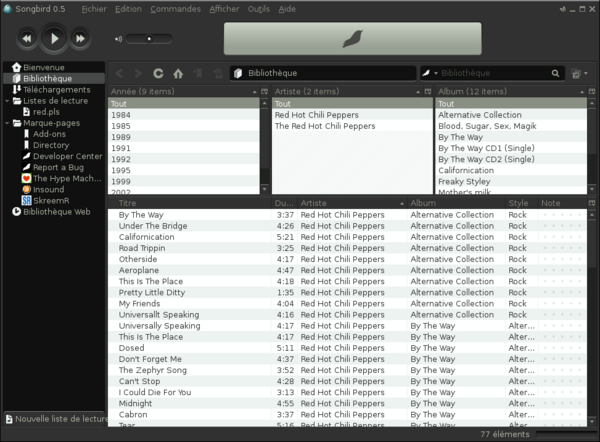600x442 pixels.
Task: Open the Fichier menu
Action: tap(94, 9)
